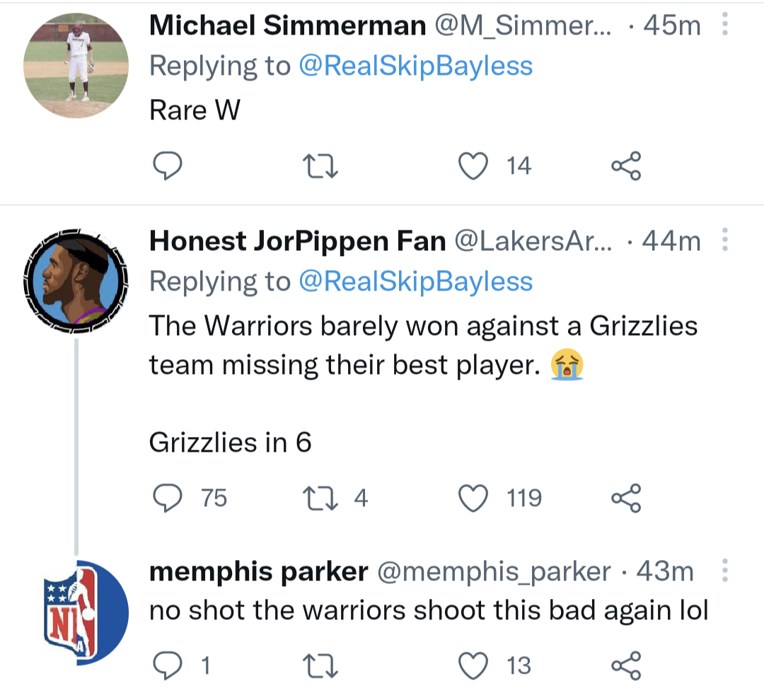Image resolution: width=764 pixels, height=700 pixels.
Task: Open memphis parker's profile name
Action: pyautogui.click(x=258, y=571)
